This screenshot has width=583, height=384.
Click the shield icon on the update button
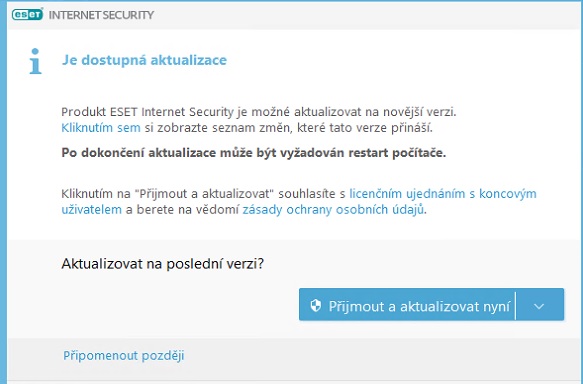(316, 306)
